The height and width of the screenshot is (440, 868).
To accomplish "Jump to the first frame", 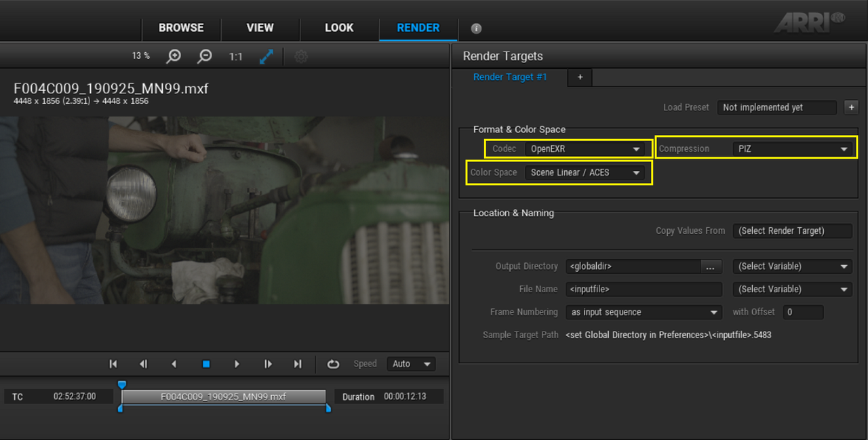I will pyautogui.click(x=113, y=364).
